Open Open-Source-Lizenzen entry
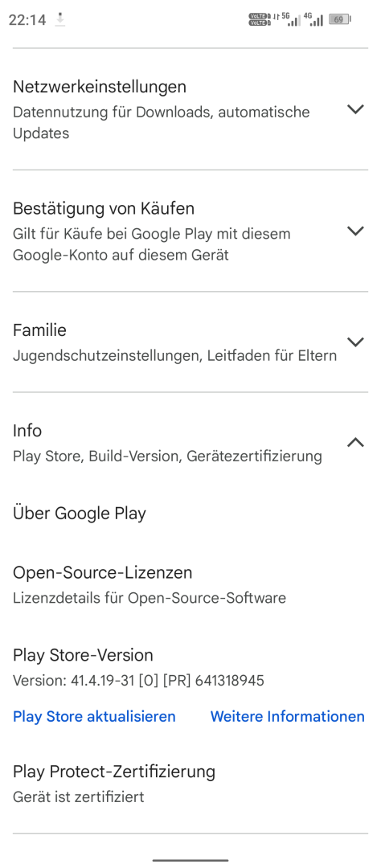Image resolution: width=381 pixels, height=868 pixels. [190, 584]
